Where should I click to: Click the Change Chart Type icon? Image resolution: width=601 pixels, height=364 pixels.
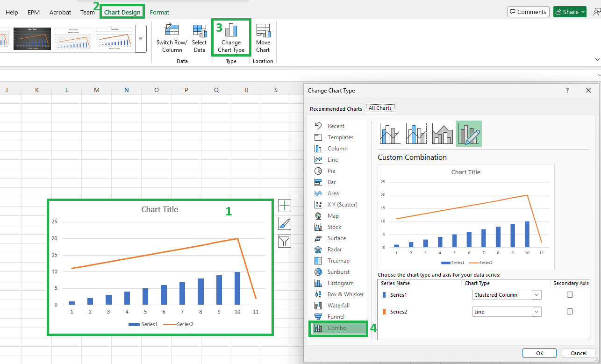(x=231, y=30)
